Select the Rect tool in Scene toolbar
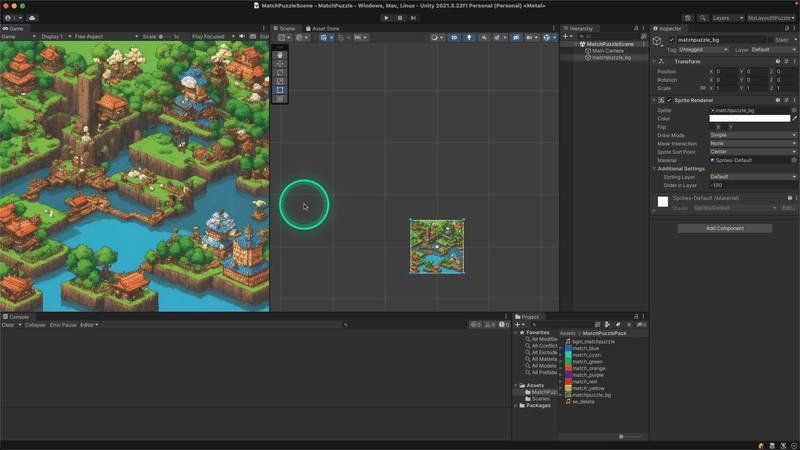 pyautogui.click(x=280, y=90)
